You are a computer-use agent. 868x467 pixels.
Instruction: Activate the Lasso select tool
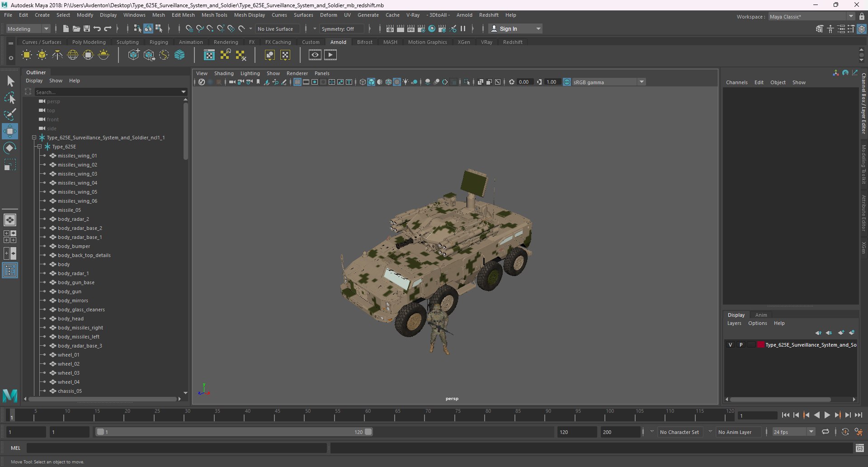coord(10,98)
